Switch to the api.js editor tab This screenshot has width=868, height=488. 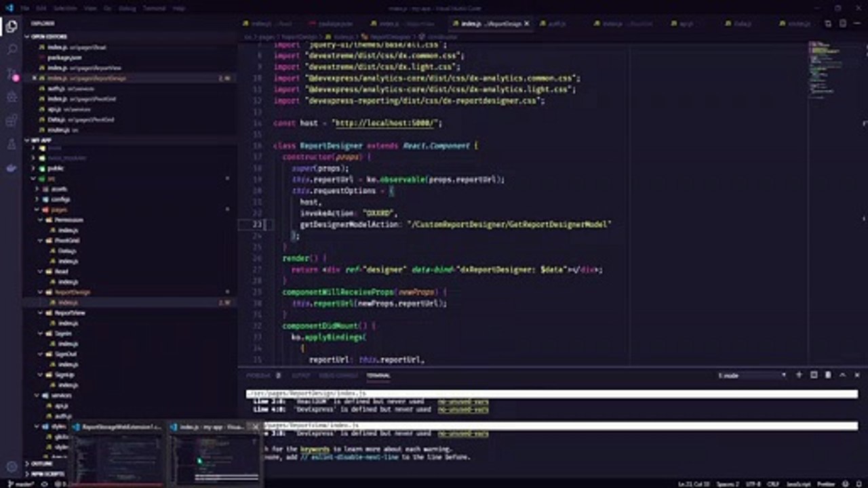coord(686,24)
